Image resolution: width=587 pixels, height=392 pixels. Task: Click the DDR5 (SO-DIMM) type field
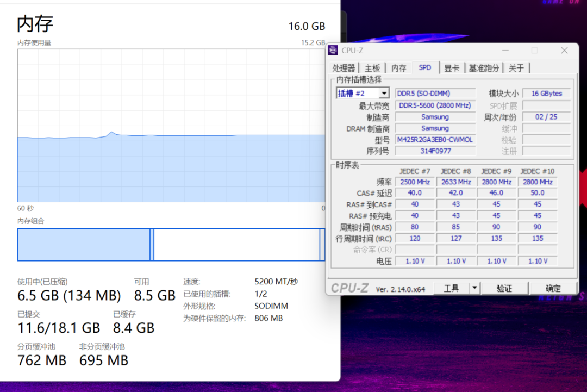(x=435, y=93)
